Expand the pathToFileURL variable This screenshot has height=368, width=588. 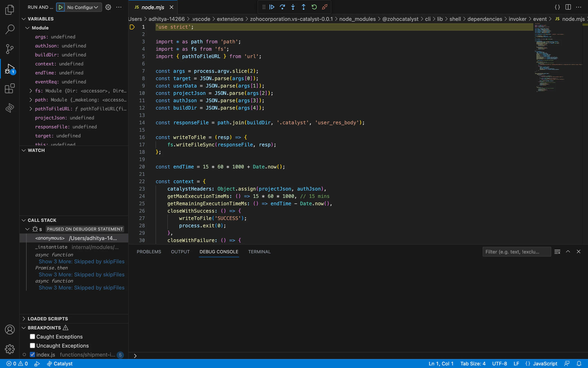31,109
